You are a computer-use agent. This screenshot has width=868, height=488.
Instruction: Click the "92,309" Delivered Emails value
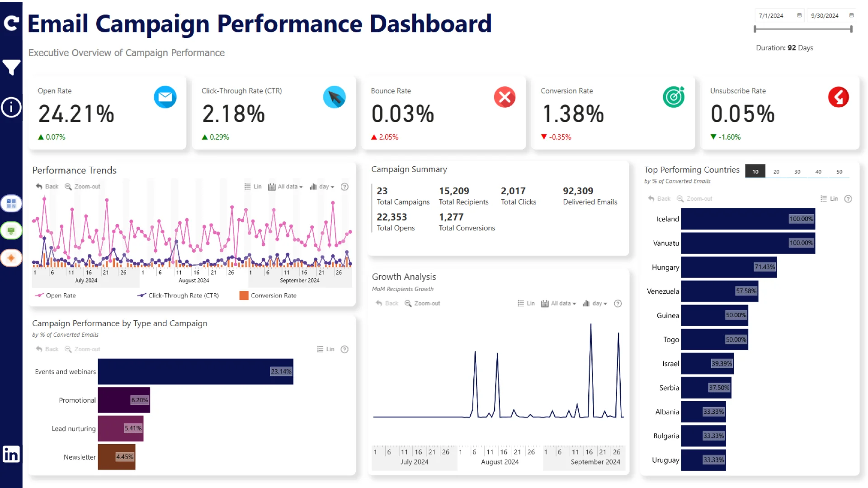point(578,191)
